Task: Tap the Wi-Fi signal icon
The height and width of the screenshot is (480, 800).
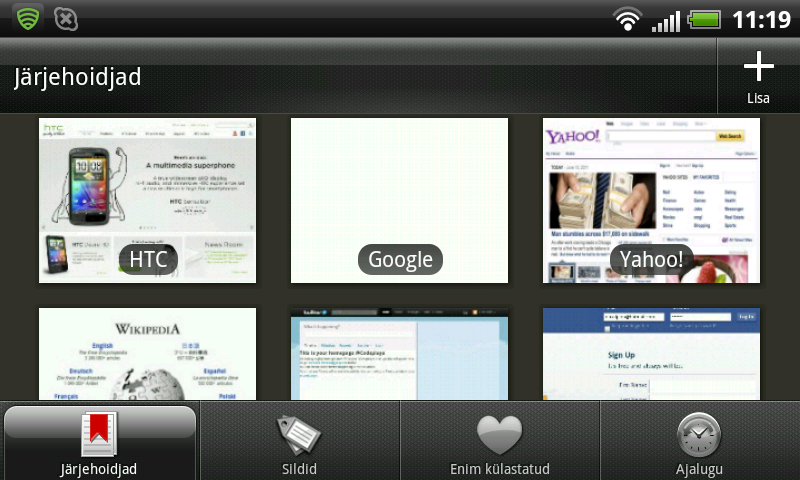Action: 628,19
